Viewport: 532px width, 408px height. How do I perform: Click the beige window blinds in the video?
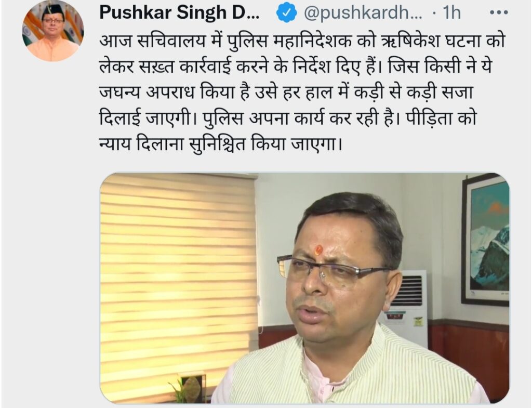(178, 282)
